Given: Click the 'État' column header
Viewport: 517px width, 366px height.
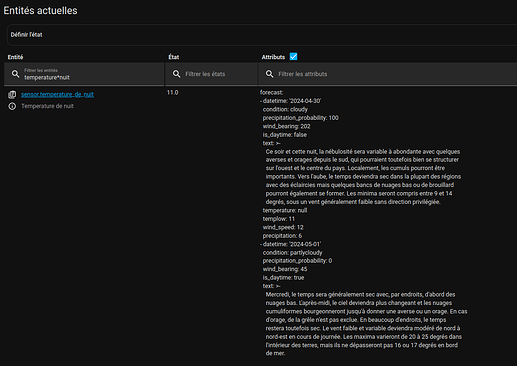Looking at the screenshot, I should 173,57.
